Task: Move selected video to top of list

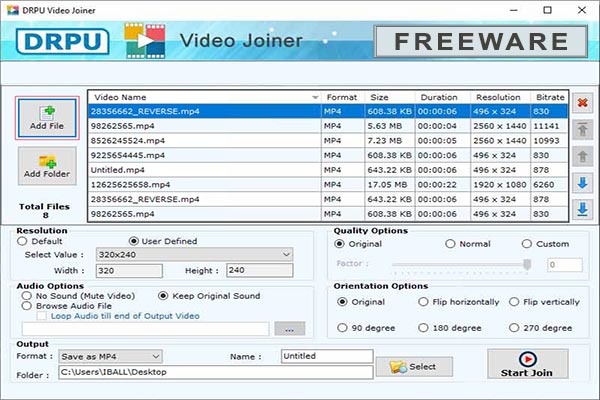Action: point(582,129)
